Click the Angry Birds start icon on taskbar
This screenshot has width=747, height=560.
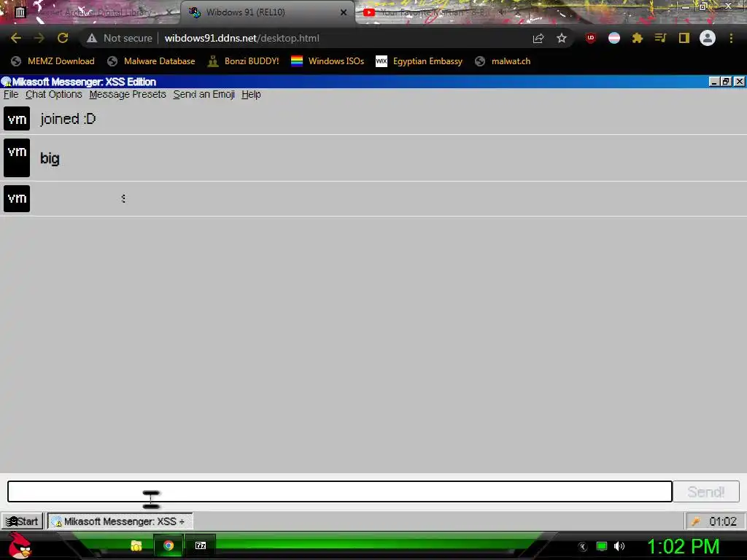(20, 546)
